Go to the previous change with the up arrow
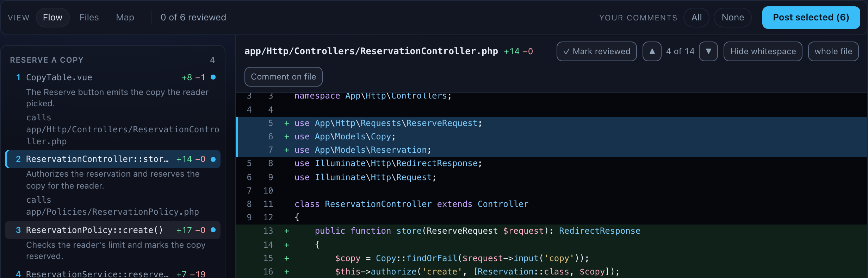This screenshot has width=868, height=278. pyautogui.click(x=652, y=51)
